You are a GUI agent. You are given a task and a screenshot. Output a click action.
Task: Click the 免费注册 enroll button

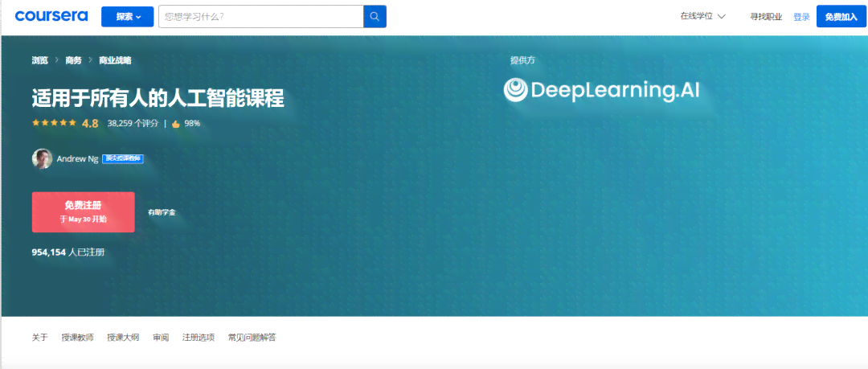(x=84, y=212)
